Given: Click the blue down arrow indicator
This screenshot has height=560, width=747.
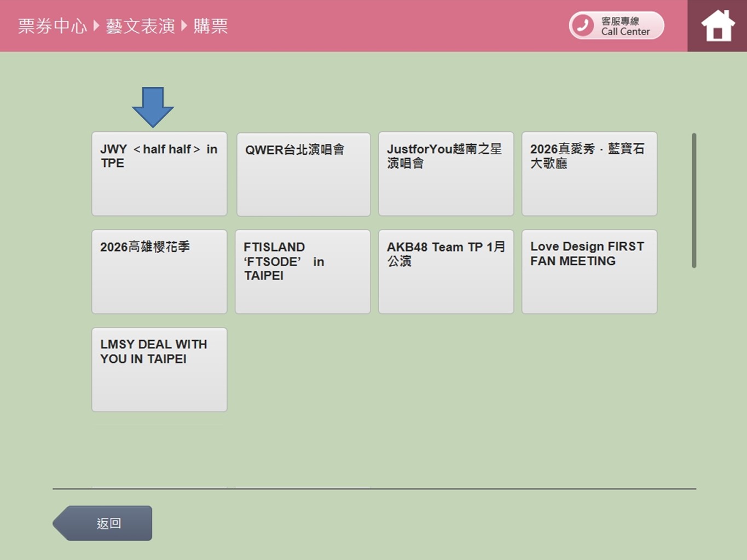Looking at the screenshot, I should click(153, 106).
